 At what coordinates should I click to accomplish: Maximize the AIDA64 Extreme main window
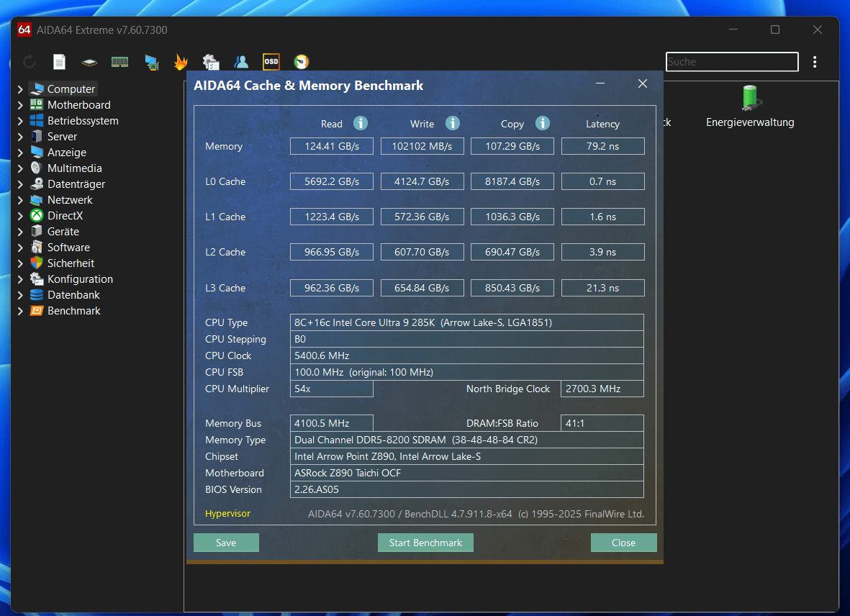775,30
